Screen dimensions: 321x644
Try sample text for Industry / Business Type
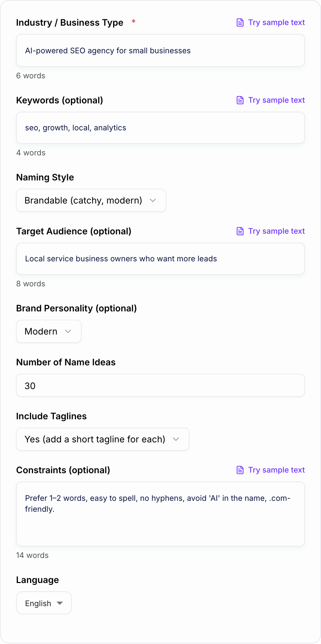(x=276, y=22)
